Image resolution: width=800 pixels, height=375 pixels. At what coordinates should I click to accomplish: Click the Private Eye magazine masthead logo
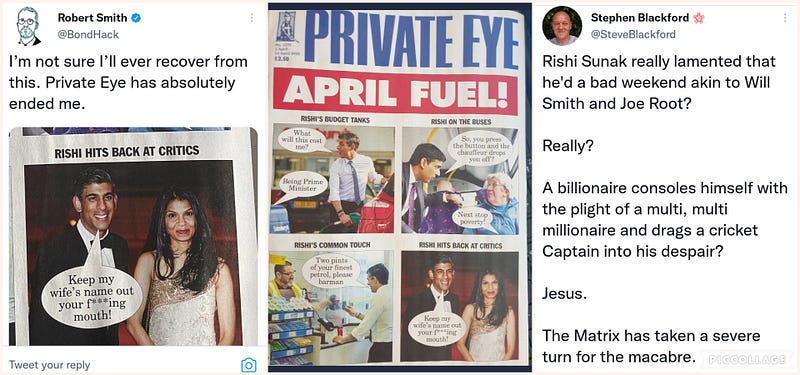pyautogui.click(x=411, y=39)
